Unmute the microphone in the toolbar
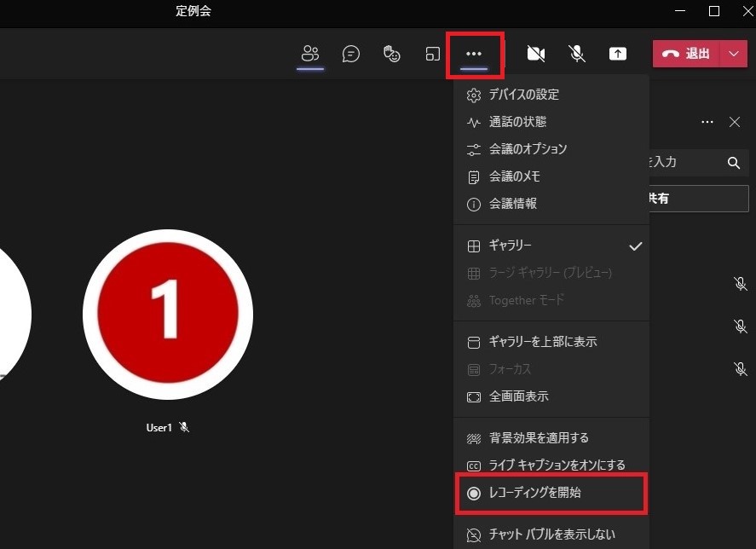This screenshot has width=756, height=549. pyautogui.click(x=577, y=54)
